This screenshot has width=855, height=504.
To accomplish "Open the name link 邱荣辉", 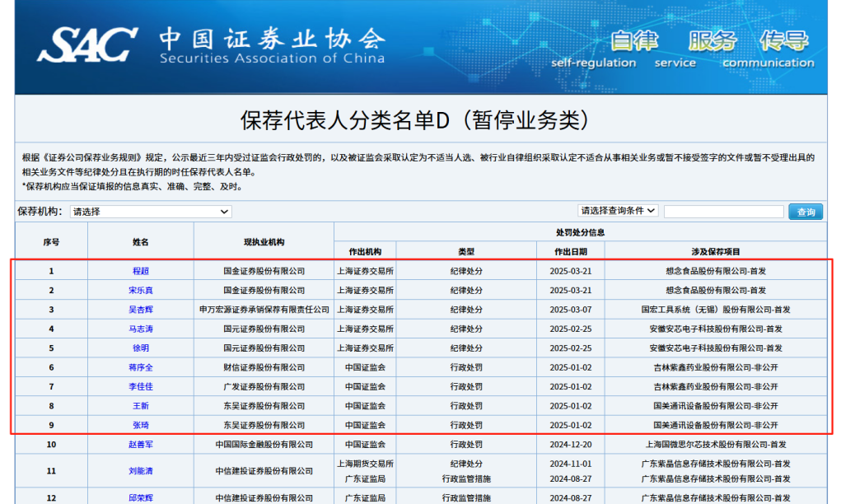I will tap(141, 498).
